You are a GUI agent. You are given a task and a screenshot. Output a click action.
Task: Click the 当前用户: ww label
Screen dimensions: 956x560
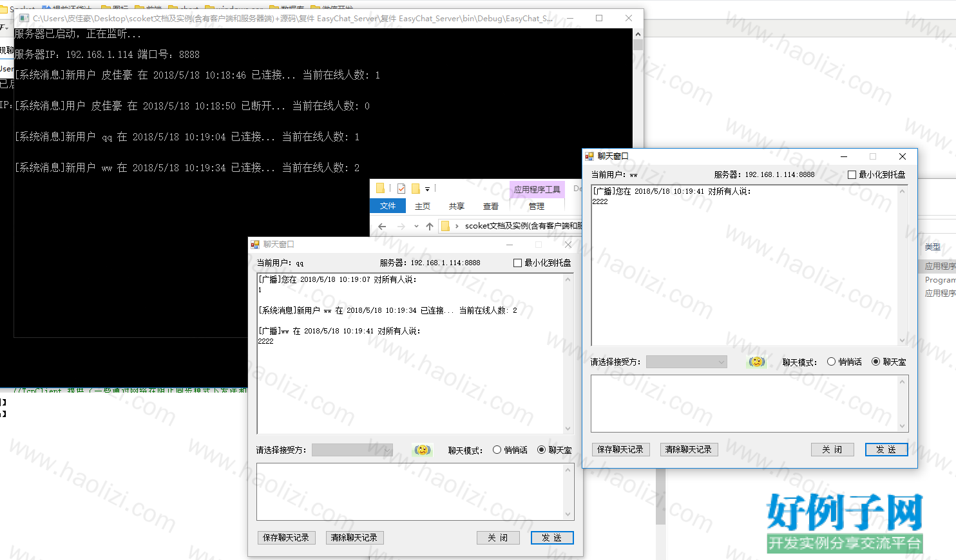coord(615,174)
